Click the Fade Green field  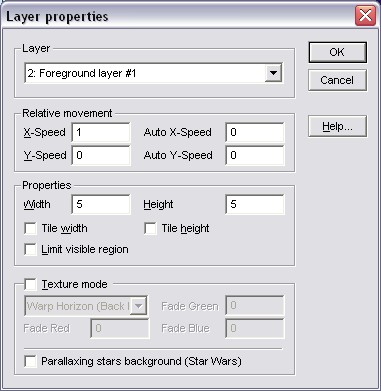point(255,305)
